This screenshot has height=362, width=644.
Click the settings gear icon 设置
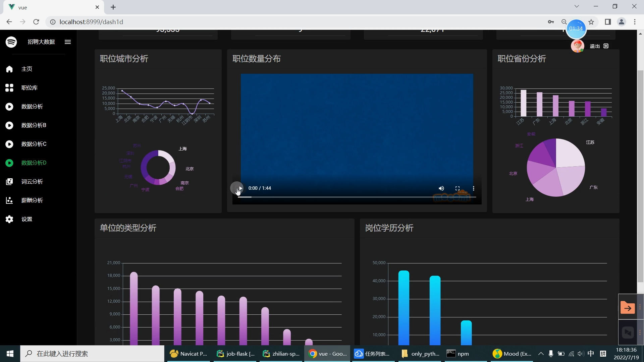point(9,219)
